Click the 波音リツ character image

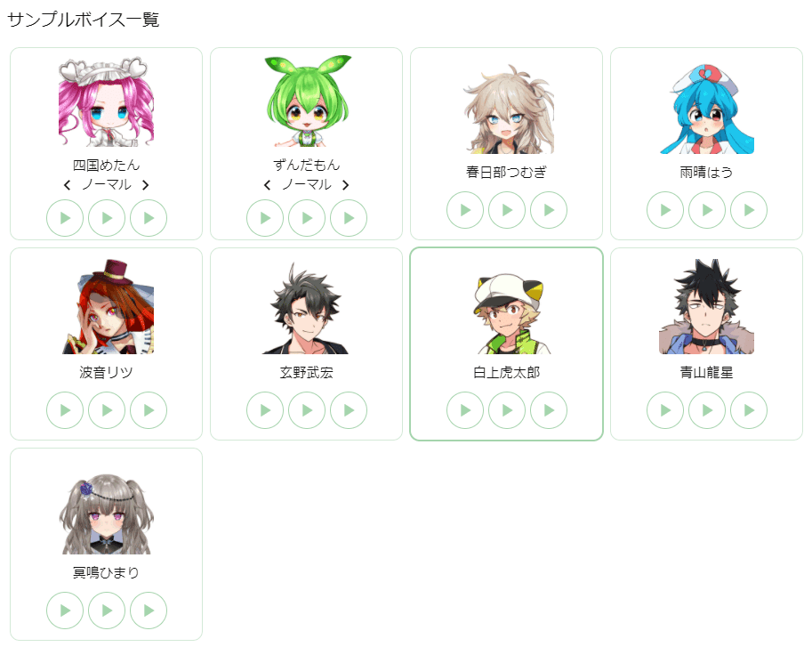(x=107, y=307)
